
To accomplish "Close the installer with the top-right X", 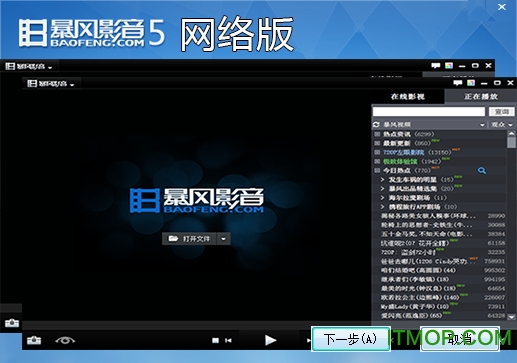I will (502, 7).
